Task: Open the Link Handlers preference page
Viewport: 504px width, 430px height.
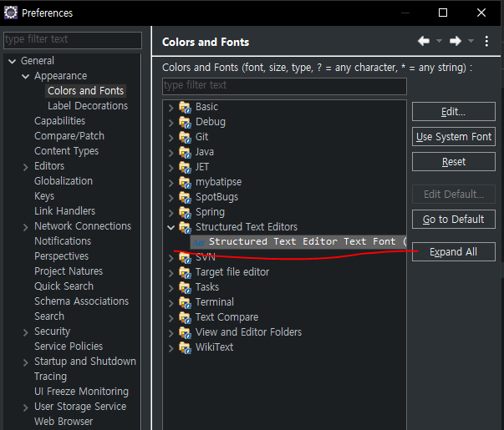Action: pos(65,211)
